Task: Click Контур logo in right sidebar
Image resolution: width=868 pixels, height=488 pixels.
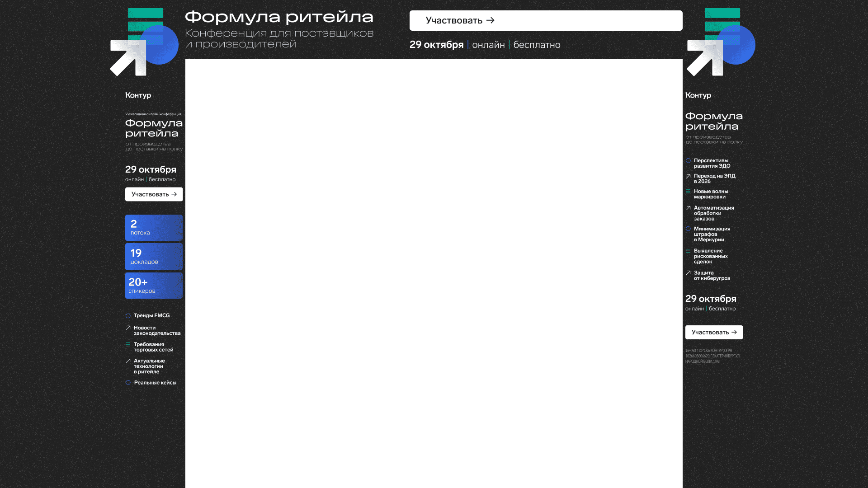Action: (698, 95)
